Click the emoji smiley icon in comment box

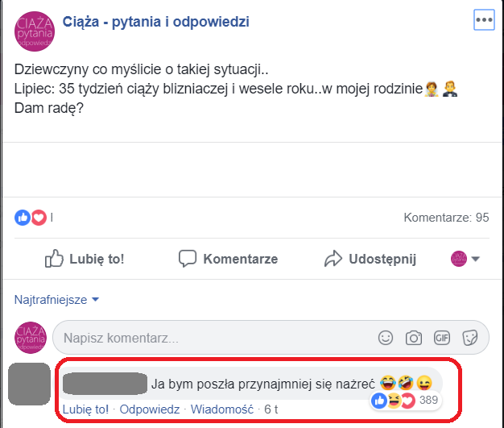coord(386,338)
